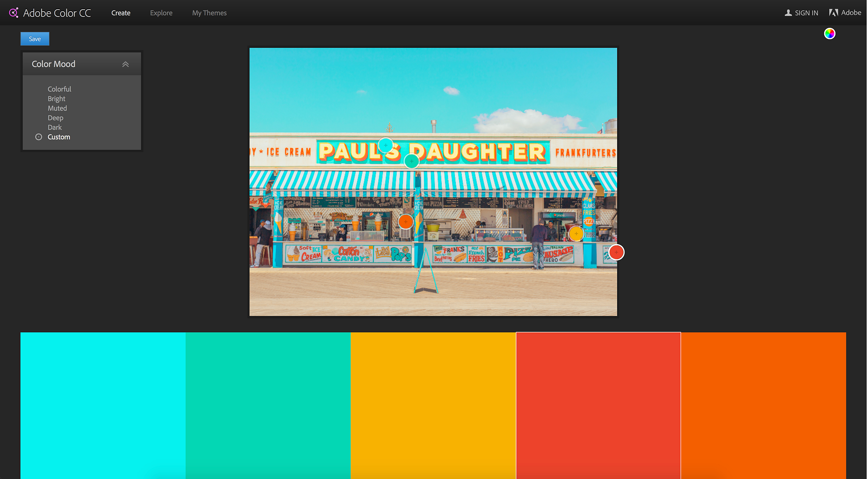Click the Adobe Color CC logo icon
The height and width of the screenshot is (479, 868).
(14, 13)
